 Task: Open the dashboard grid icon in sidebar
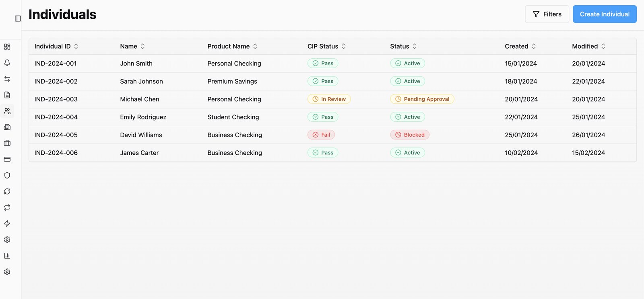pyautogui.click(x=7, y=47)
